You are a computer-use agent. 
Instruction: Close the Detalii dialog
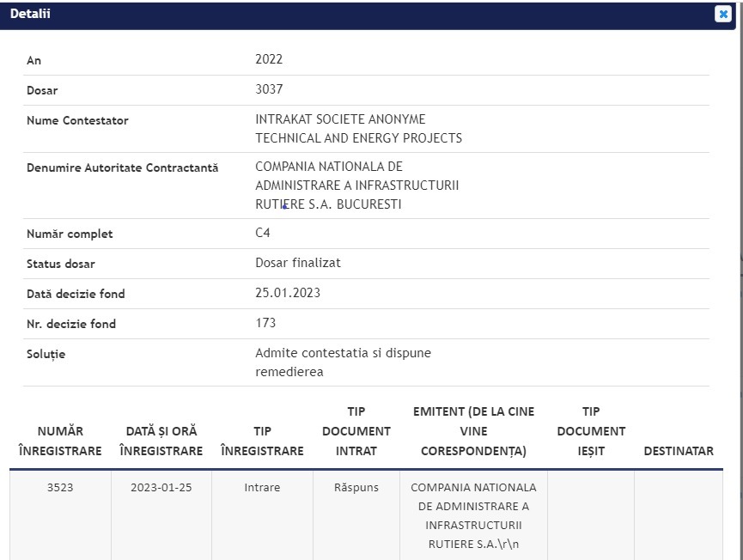click(722, 14)
